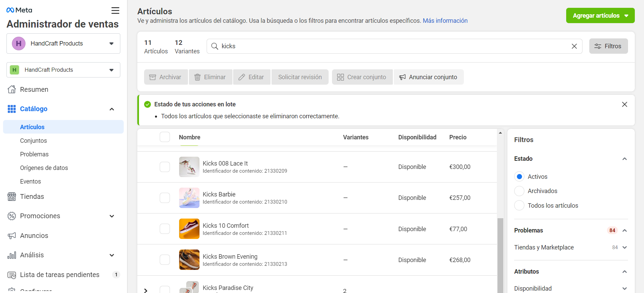Select the Kicks 10 Comfort checkbox
Viewport: 644px width, 293px height.
point(165,229)
